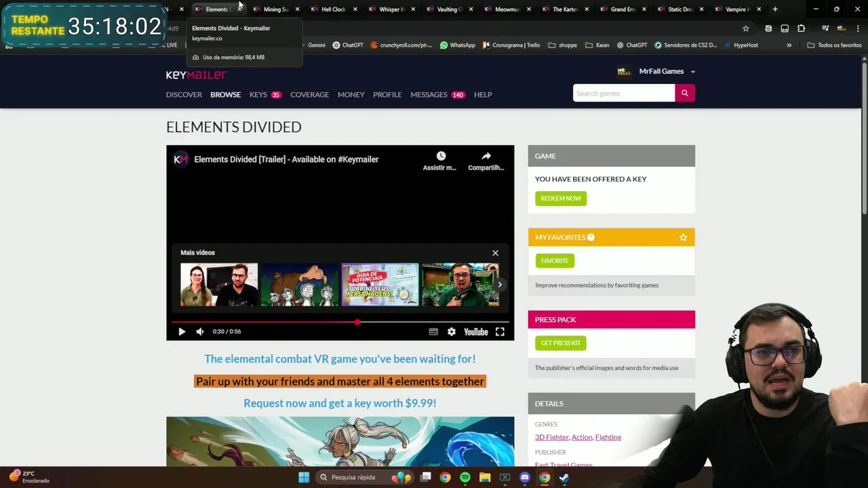Click the My Favorites star icon
This screenshot has height=488, width=868.
(x=683, y=237)
